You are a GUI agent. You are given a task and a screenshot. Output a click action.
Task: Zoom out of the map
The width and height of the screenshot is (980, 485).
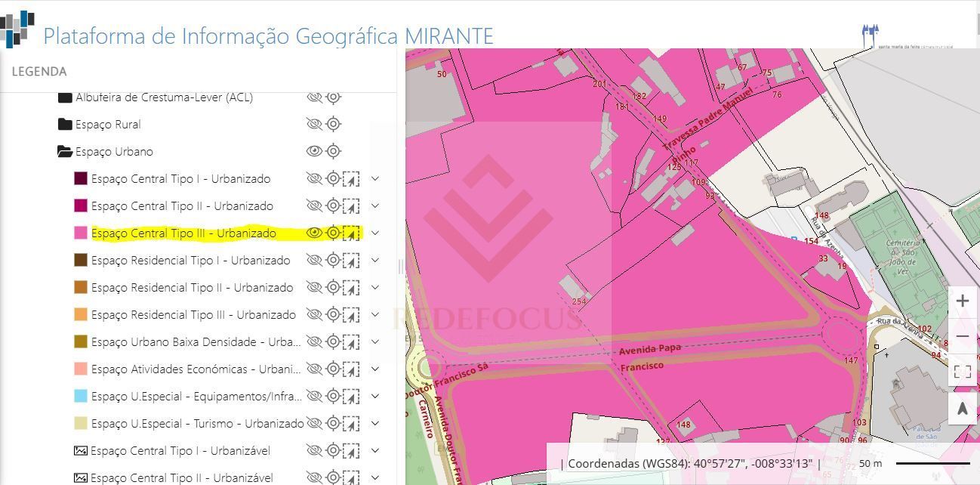tap(962, 336)
